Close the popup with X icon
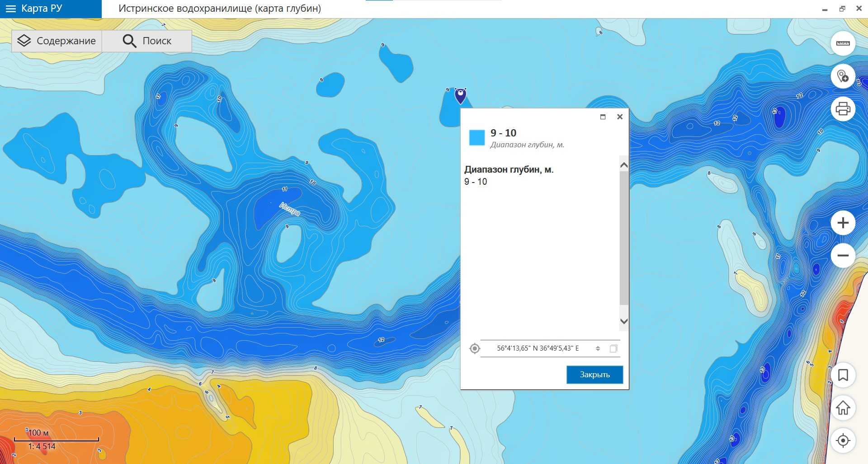The height and width of the screenshot is (464, 868). coord(620,117)
